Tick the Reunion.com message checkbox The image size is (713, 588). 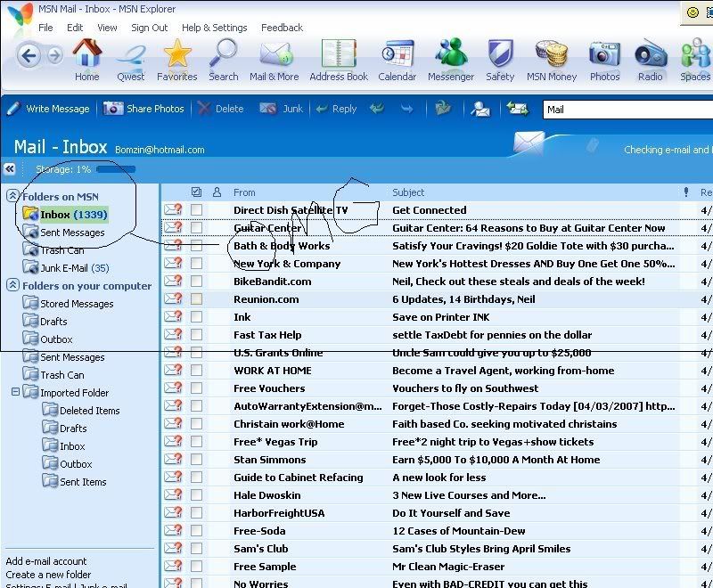pyautogui.click(x=196, y=299)
